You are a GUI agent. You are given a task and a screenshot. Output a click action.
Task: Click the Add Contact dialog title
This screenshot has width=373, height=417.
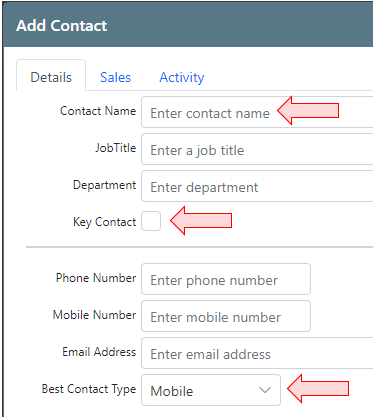tap(62, 26)
